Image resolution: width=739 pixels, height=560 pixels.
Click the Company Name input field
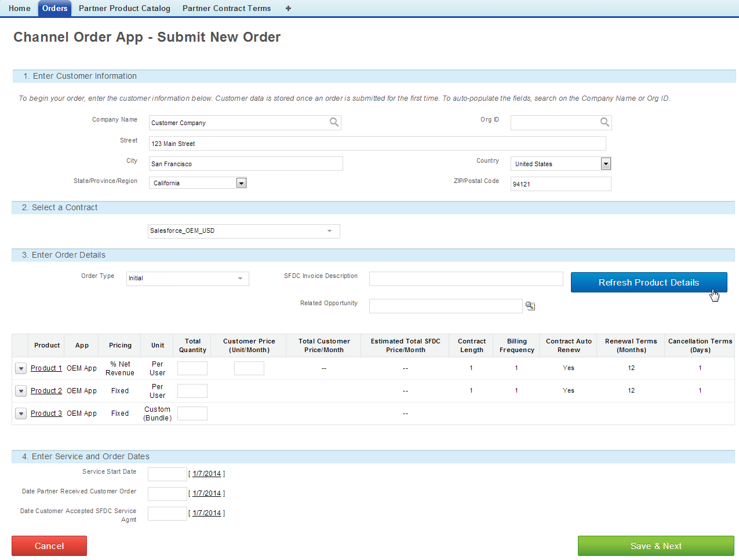[245, 123]
